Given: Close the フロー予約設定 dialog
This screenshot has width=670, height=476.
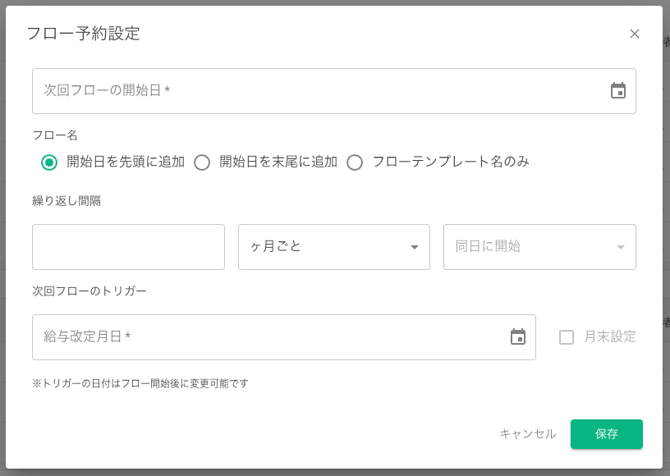Looking at the screenshot, I should 634,34.
